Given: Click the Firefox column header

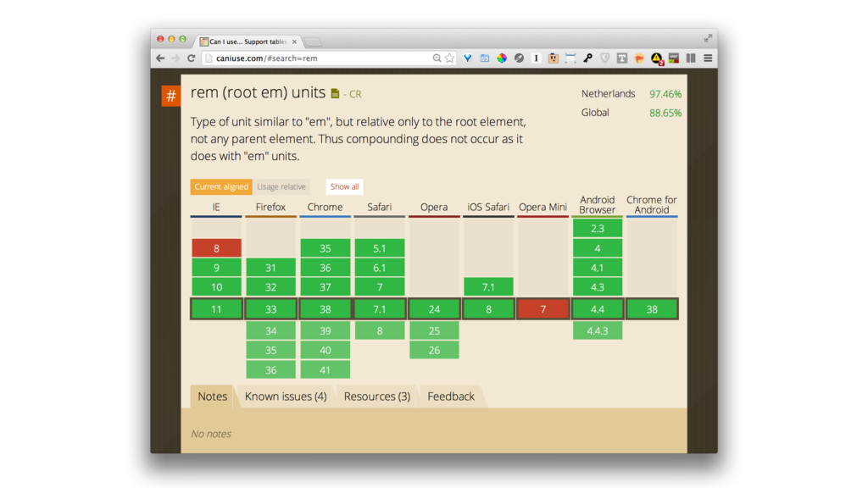Looking at the screenshot, I should 270,207.
